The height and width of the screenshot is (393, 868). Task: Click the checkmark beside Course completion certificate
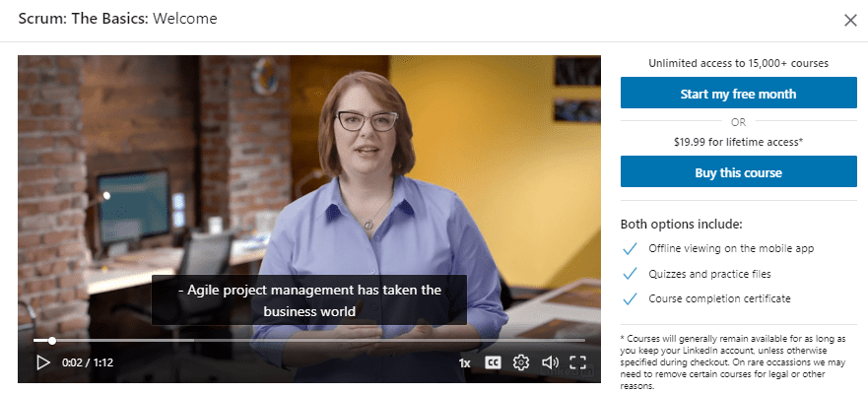tap(630, 298)
